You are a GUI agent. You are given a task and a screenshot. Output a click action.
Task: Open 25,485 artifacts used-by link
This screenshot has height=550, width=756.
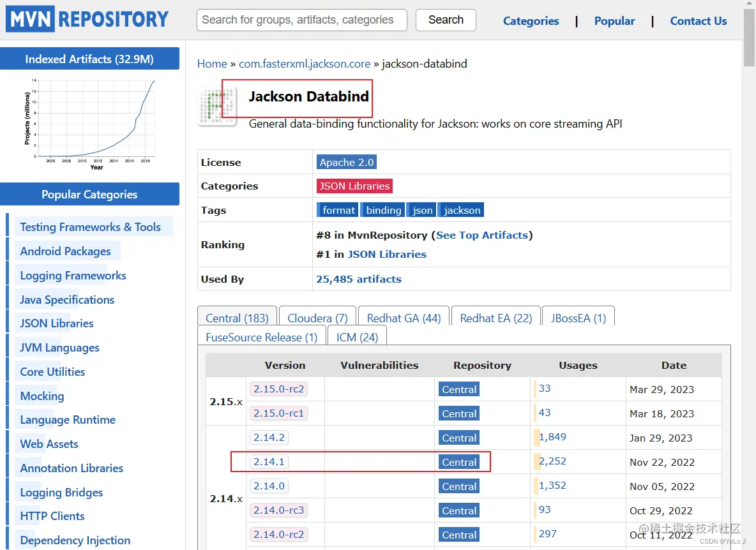point(359,279)
